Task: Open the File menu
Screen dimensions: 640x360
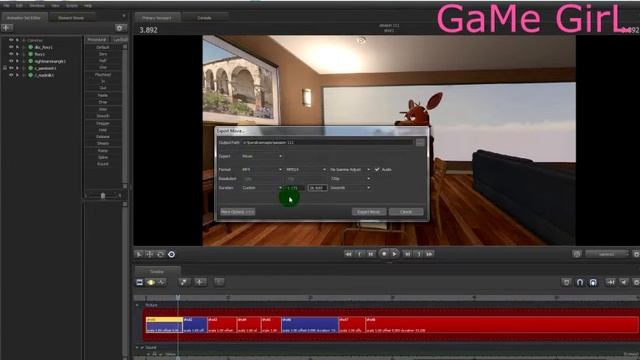Action: [7, 6]
